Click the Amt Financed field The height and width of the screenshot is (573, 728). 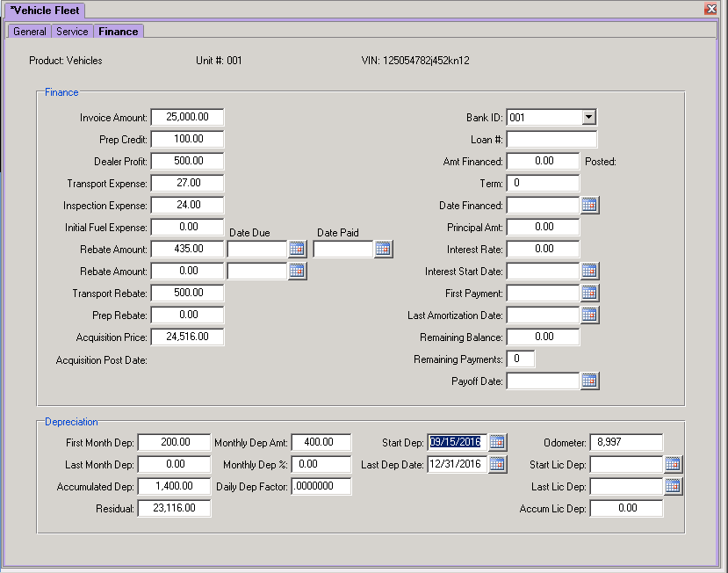click(543, 161)
